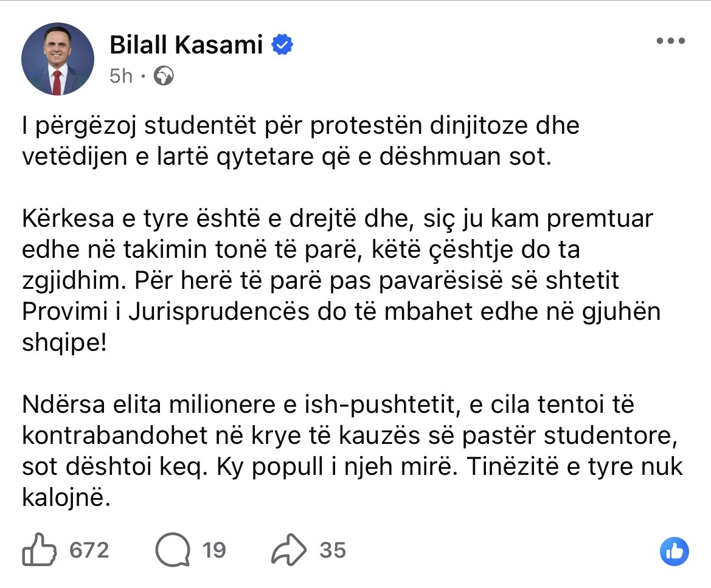This screenshot has height=588, width=711.
Task: Open Bilall Kasami's profile picture
Action: [58, 59]
